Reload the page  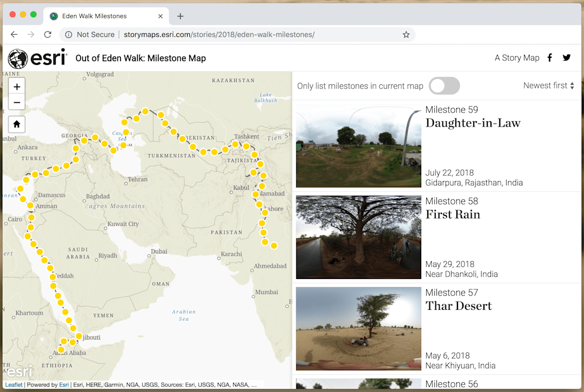48,35
